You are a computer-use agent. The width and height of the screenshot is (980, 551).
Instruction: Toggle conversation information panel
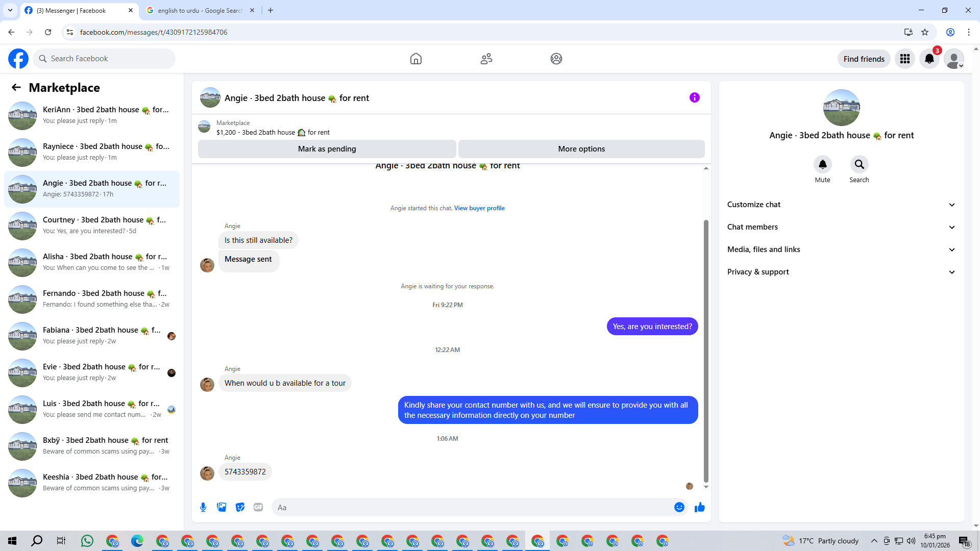[694, 97]
